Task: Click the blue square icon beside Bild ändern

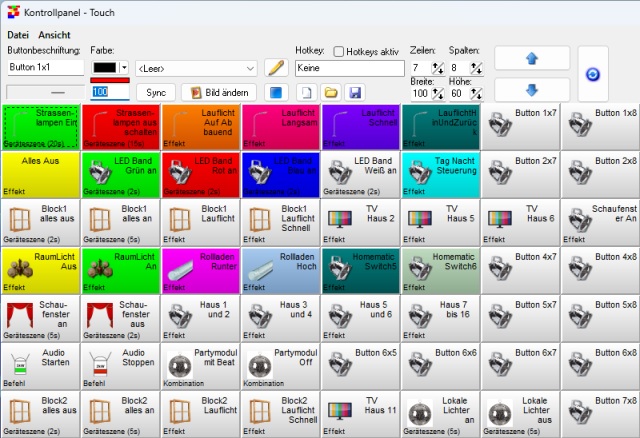Action: 275,92
